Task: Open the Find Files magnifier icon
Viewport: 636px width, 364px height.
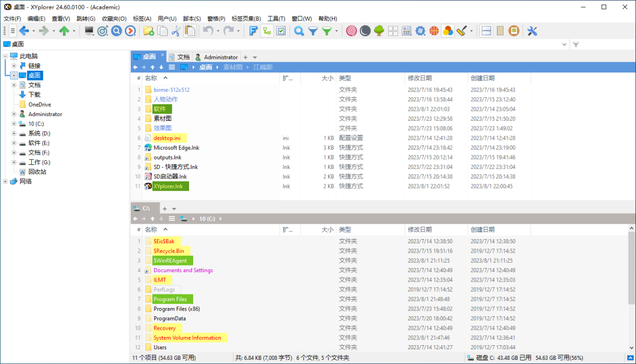Action: pyautogui.click(x=299, y=31)
